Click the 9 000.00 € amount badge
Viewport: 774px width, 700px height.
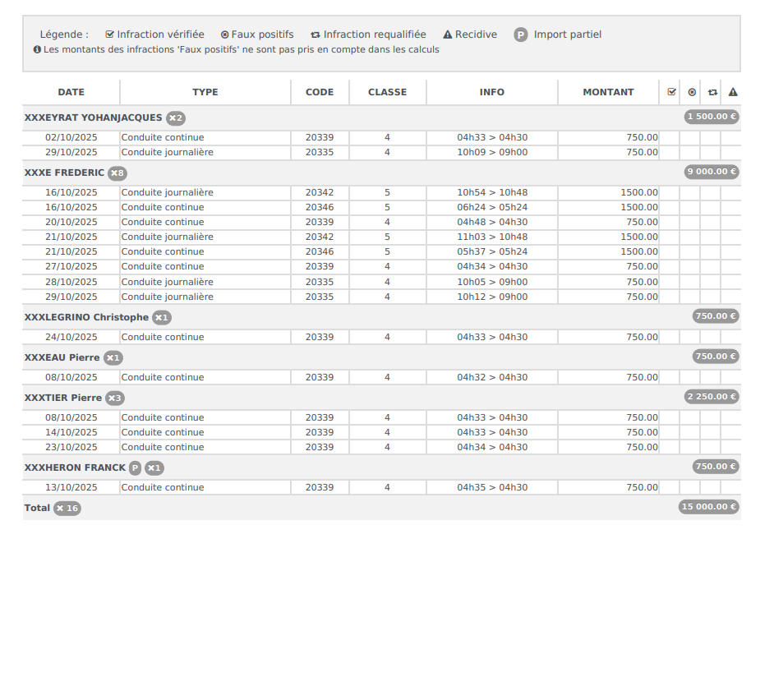[712, 172]
